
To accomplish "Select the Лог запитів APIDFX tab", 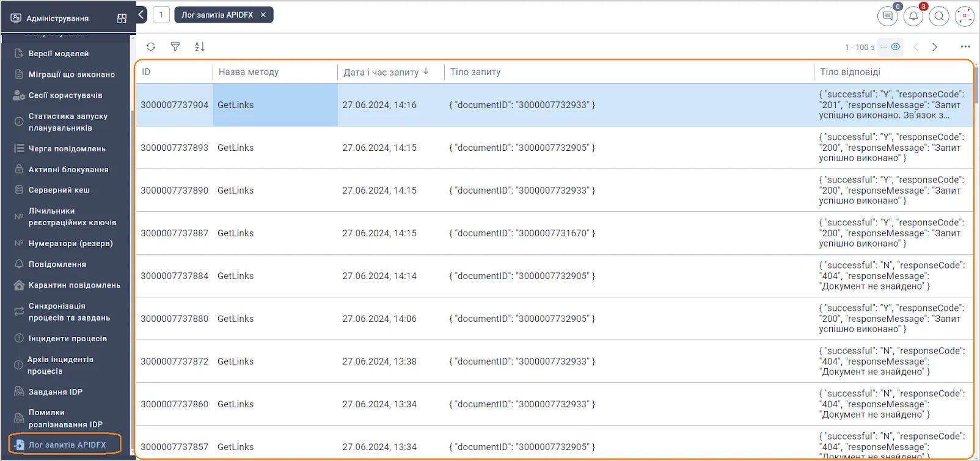I will [x=217, y=15].
